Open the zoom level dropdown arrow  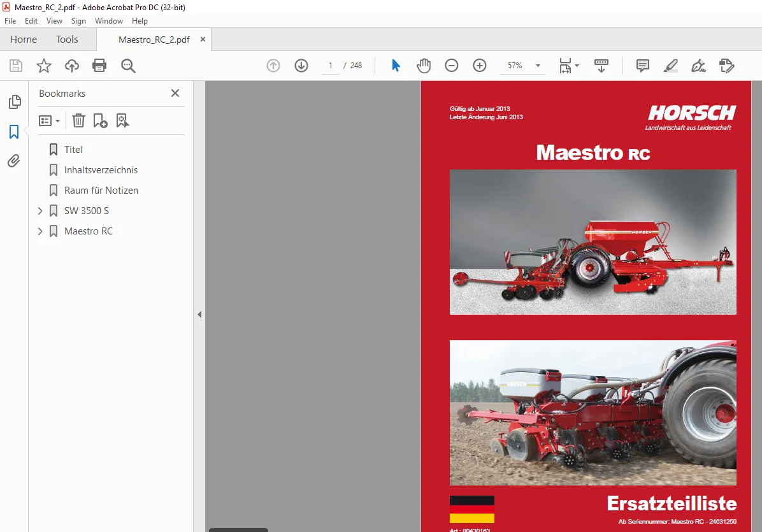(x=538, y=66)
